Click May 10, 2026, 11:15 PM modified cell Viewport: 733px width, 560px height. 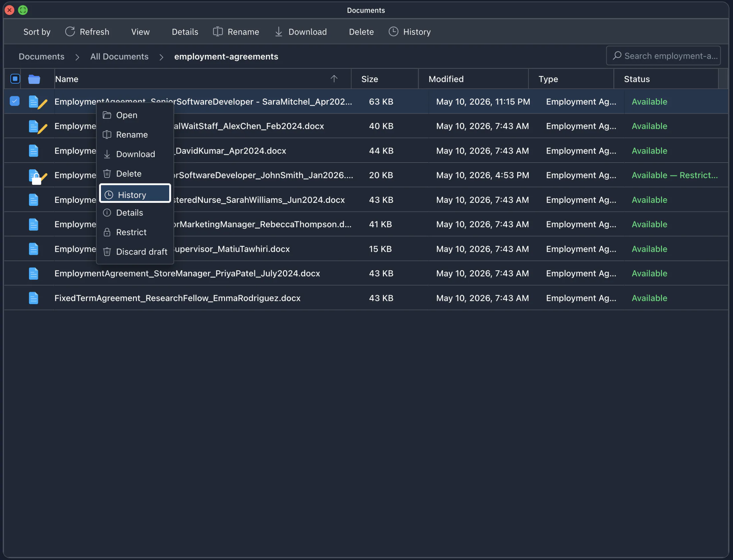(483, 102)
